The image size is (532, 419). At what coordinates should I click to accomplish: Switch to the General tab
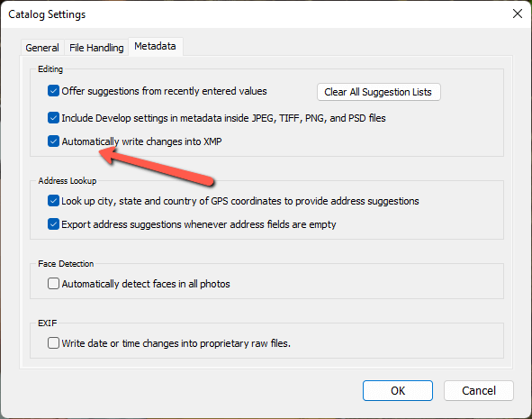tap(42, 48)
